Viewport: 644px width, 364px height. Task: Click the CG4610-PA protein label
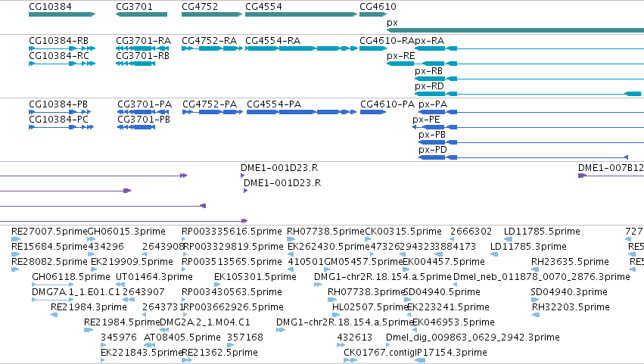[x=387, y=104]
